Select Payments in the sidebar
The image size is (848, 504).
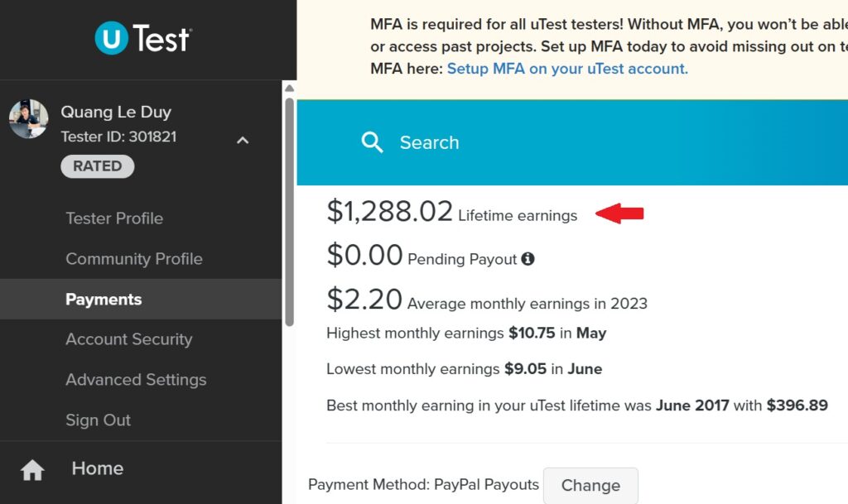pos(104,300)
